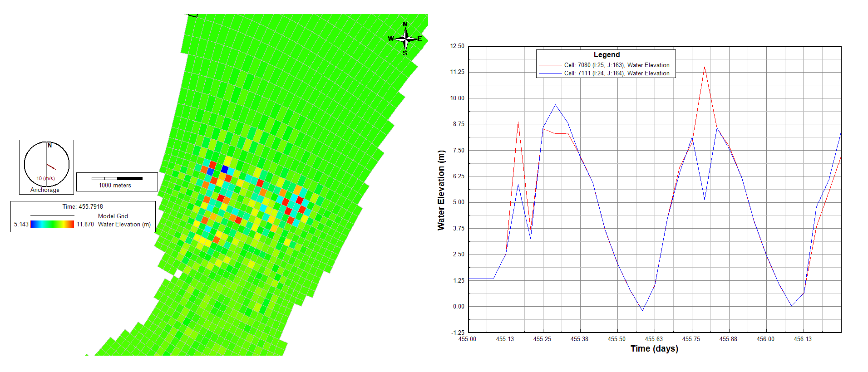Select the 1000 meters scale bar
The height and width of the screenshot is (372, 868).
click(117, 178)
